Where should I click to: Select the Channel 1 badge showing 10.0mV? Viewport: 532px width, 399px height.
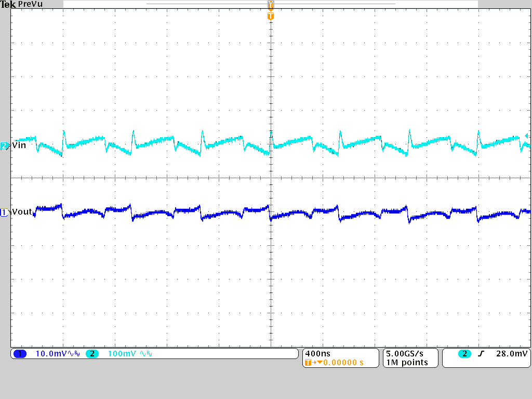(21, 353)
